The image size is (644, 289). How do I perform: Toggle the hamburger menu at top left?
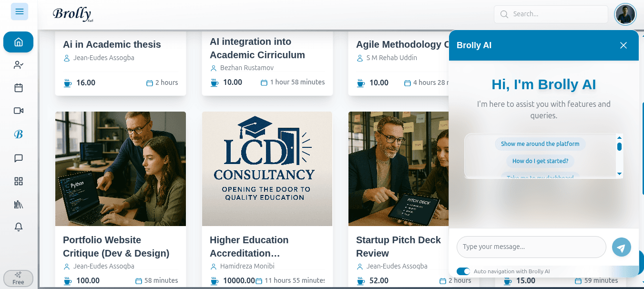19,11
